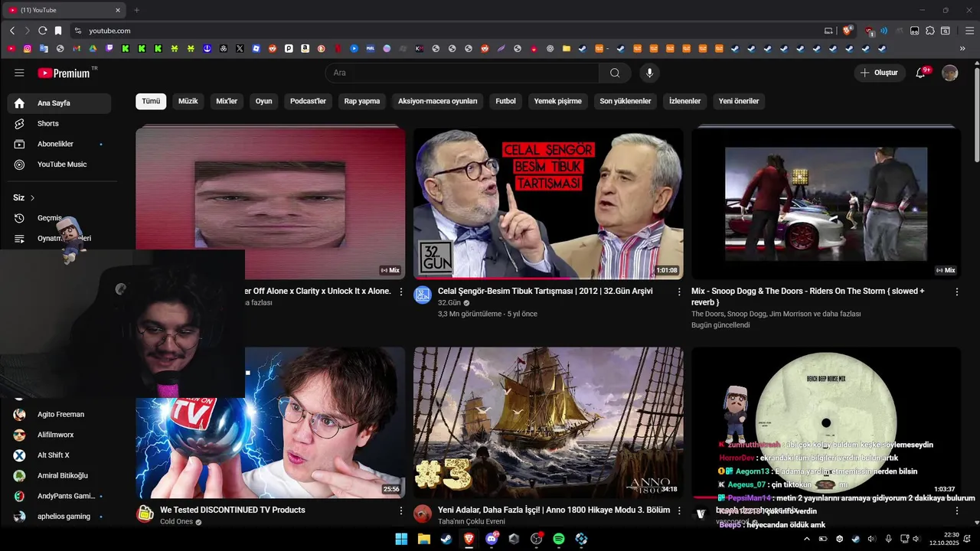The width and height of the screenshot is (980, 551).
Task: Open the Anno 1800 ship thumbnail
Action: pyautogui.click(x=548, y=422)
